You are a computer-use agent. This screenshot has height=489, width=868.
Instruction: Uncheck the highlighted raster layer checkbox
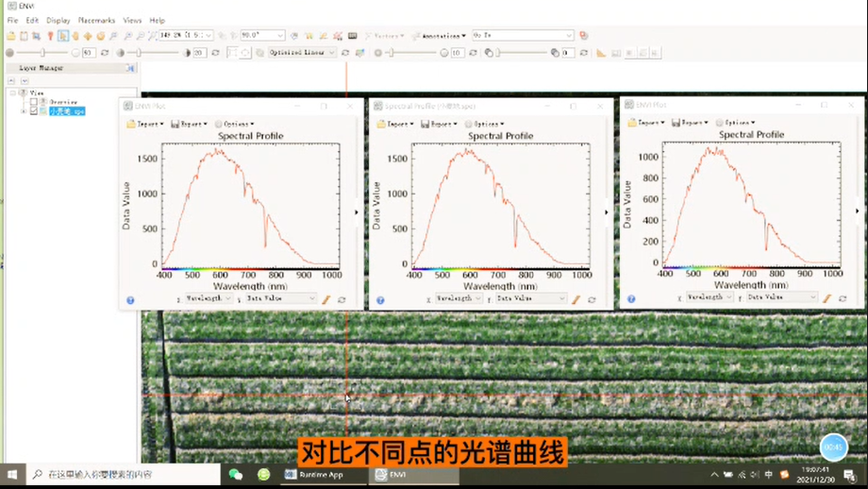tap(34, 111)
